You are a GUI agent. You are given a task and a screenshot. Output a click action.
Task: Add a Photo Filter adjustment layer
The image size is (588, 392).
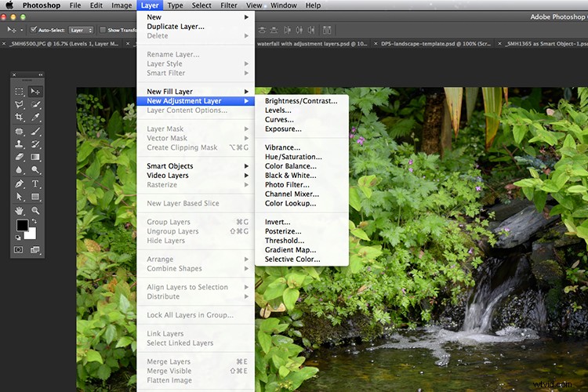pos(302,184)
